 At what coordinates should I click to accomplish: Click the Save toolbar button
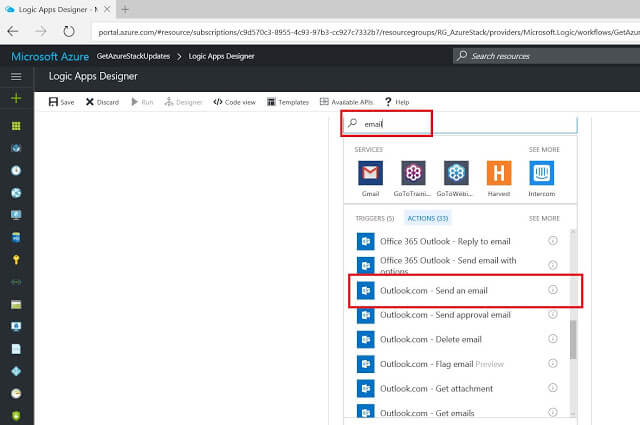(61, 102)
